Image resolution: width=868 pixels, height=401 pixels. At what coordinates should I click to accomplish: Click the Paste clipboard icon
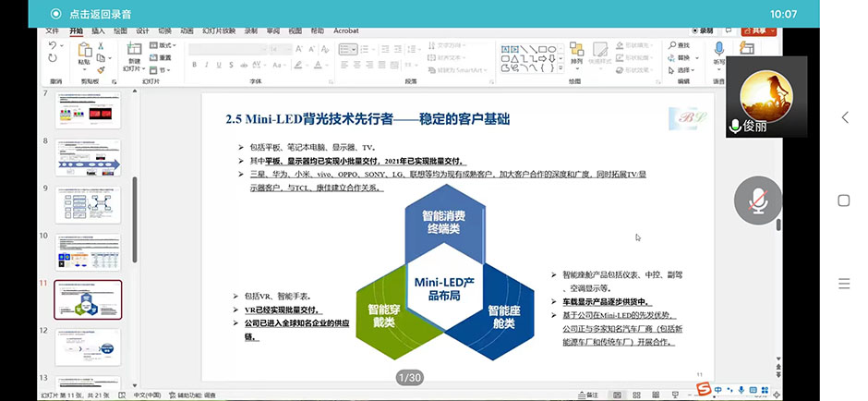[x=84, y=50]
